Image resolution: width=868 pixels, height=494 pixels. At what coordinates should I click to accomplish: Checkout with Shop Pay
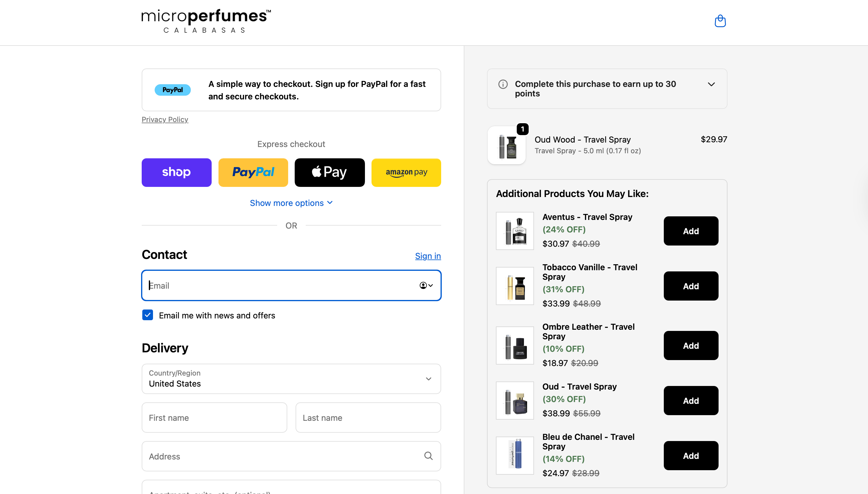(176, 172)
